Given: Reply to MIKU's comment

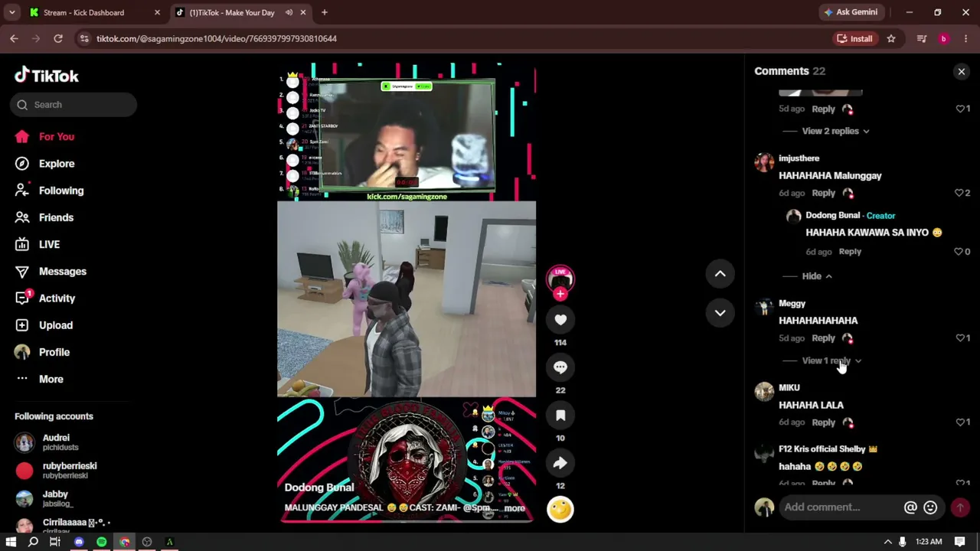Looking at the screenshot, I should (x=823, y=422).
